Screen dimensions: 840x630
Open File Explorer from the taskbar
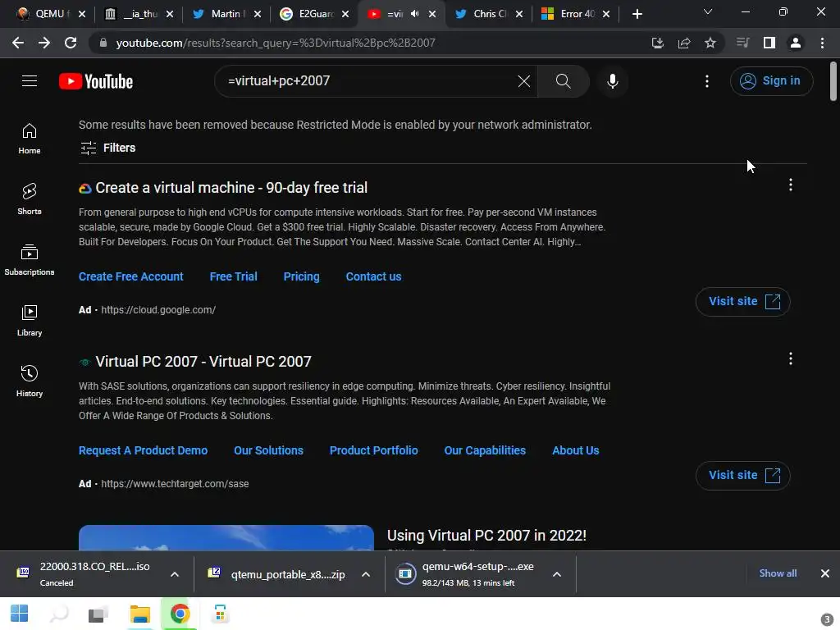139,614
